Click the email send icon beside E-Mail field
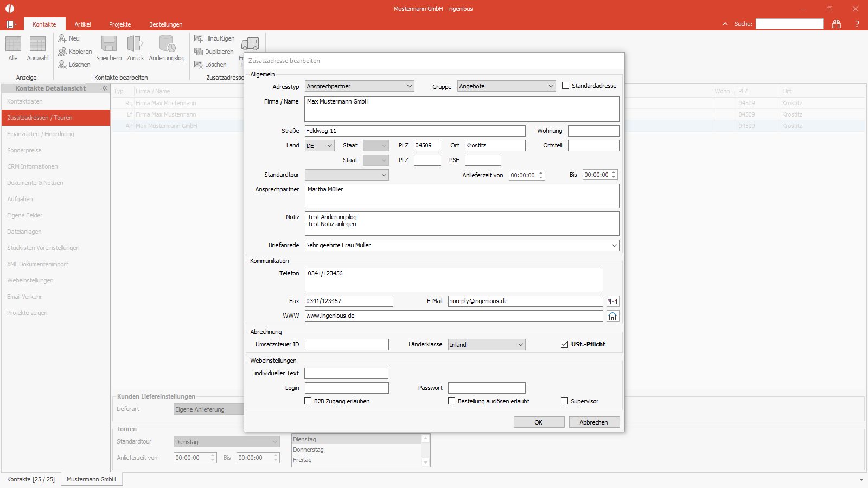The image size is (868, 488). pyautogui.click(x=612, y=301)
